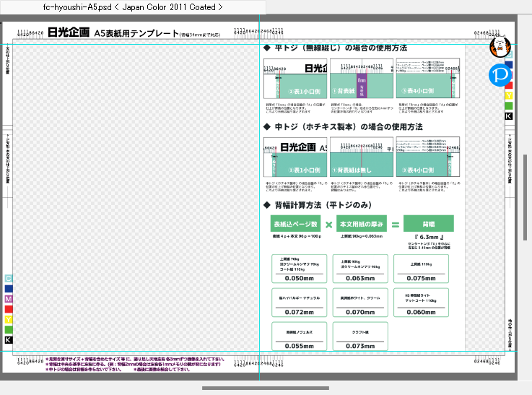The width and height of the screenshot is (532, 395).
Task: Click the horizontal scrollbar thumb
Action: tap(266, 388)
